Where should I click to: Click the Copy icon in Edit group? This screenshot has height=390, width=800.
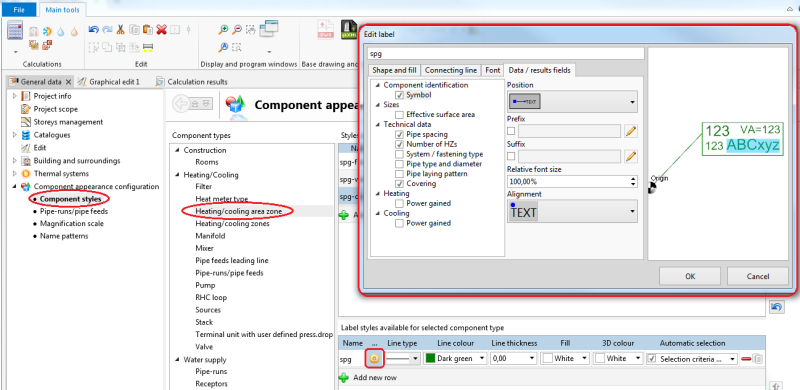pos(134,30)
